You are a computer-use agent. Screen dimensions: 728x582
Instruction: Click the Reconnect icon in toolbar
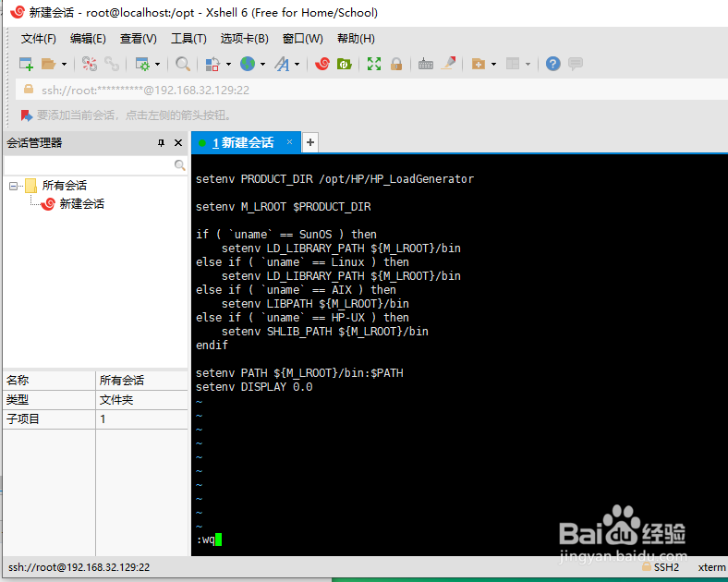click(89, 64)
